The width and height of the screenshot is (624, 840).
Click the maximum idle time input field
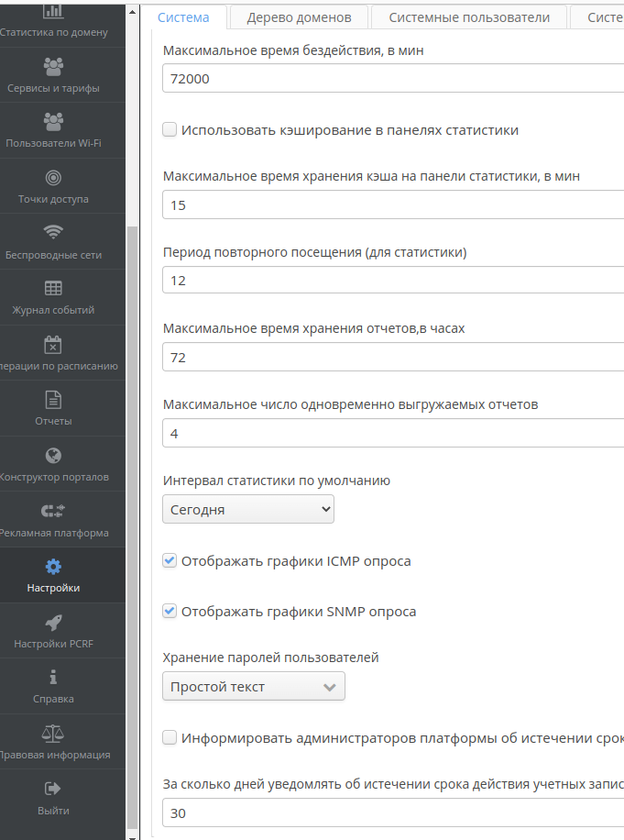392,79
